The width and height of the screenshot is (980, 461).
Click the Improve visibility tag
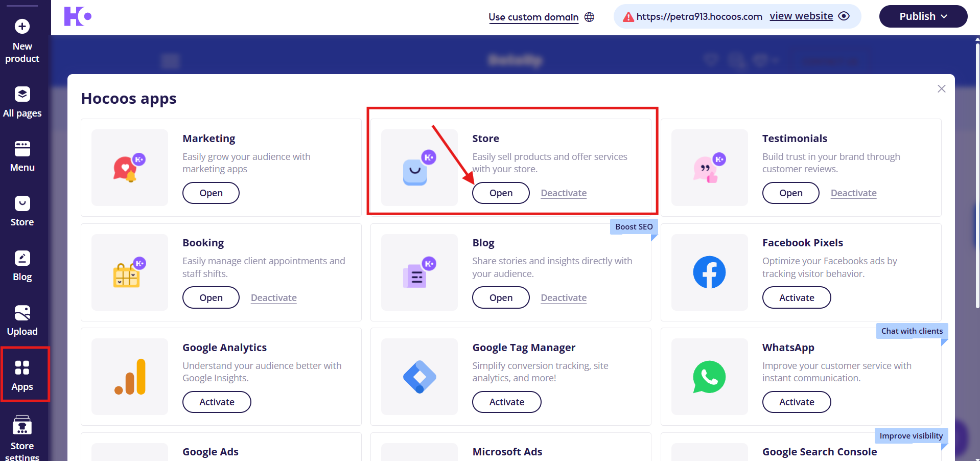[911, 436]
